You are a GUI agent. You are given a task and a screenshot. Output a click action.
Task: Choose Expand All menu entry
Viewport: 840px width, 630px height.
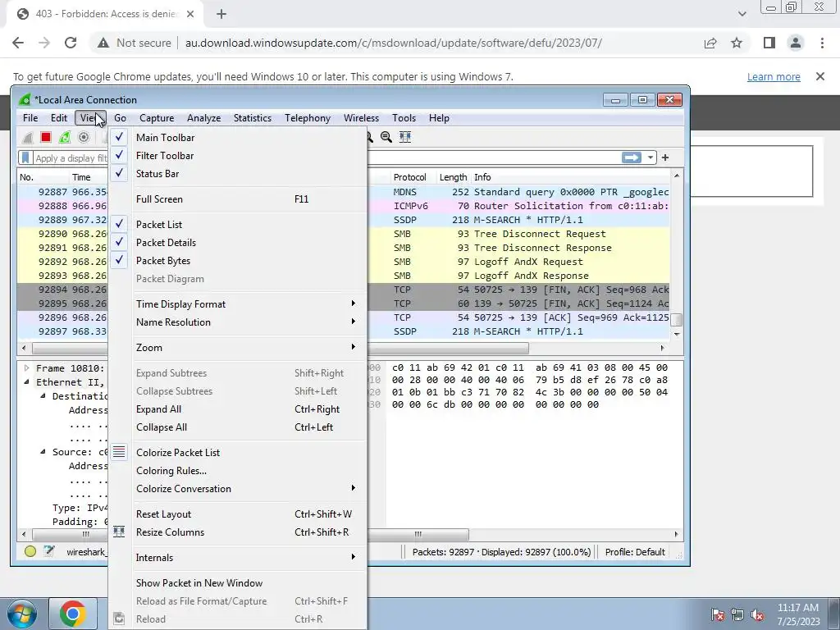pos(238,409)
